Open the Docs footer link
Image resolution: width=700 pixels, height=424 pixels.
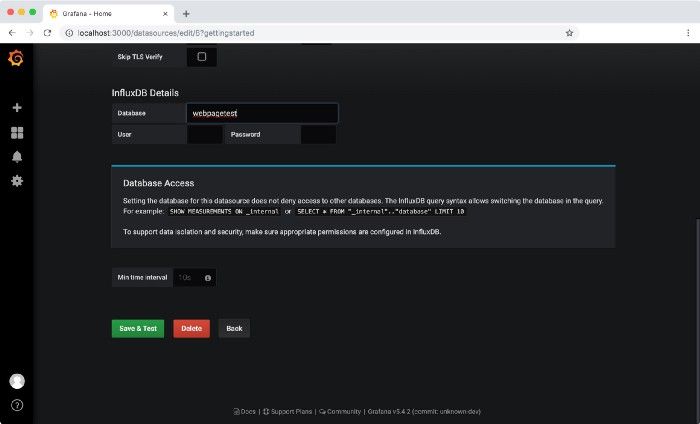coord(245,412)
